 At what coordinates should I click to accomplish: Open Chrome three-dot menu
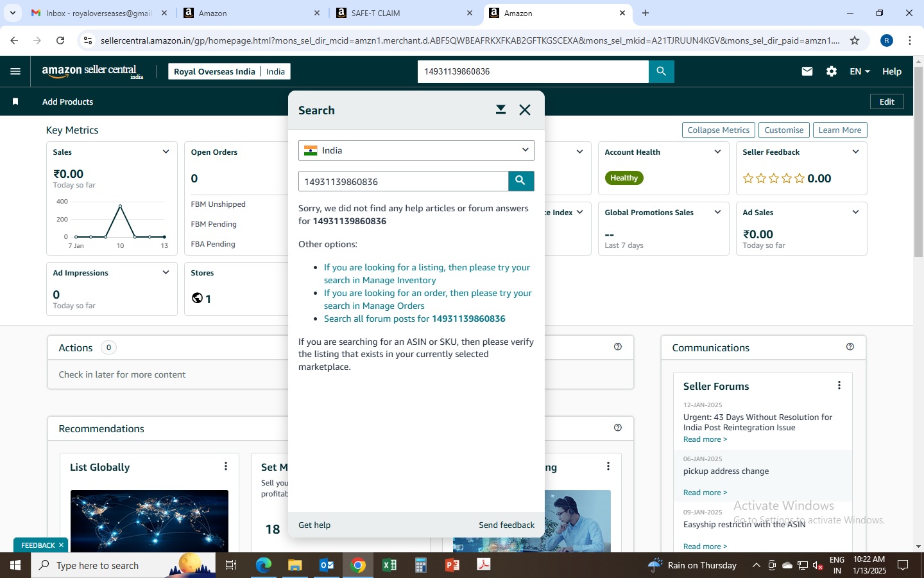910,40
